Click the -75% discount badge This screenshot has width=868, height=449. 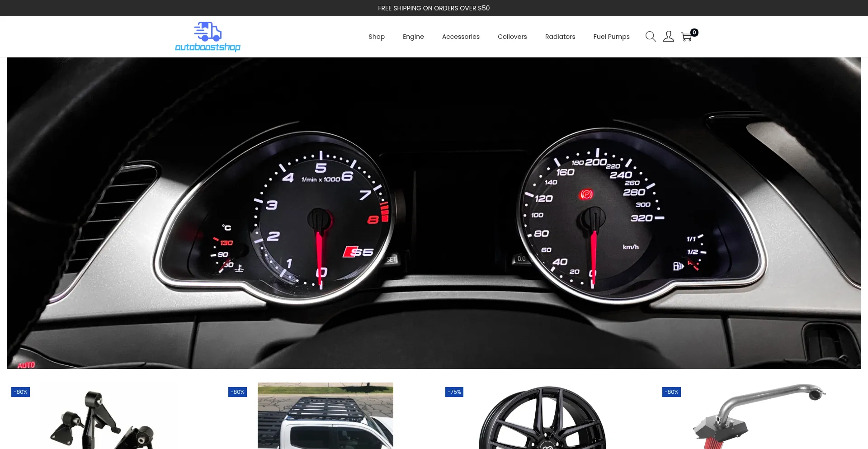(x=454, y=392)
